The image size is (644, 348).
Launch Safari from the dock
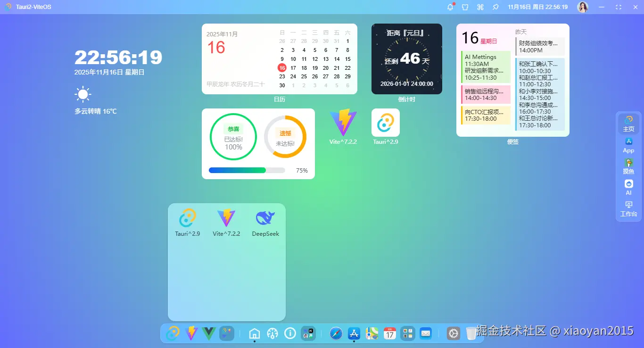[x=335, y=333]
